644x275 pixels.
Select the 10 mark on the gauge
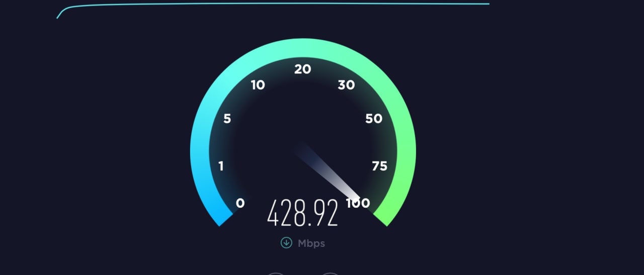(258, 85)
